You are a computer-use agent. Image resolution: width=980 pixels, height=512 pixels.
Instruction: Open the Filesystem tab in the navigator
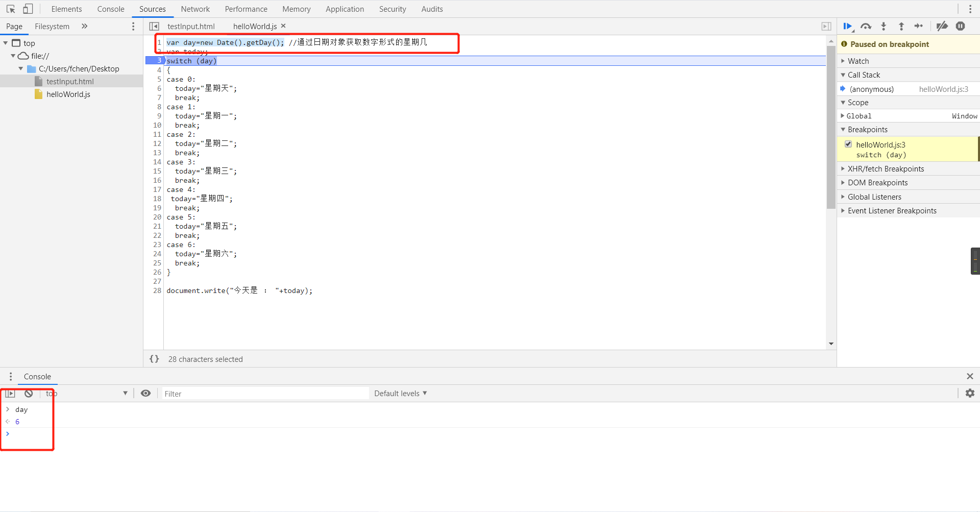point(52,26)
